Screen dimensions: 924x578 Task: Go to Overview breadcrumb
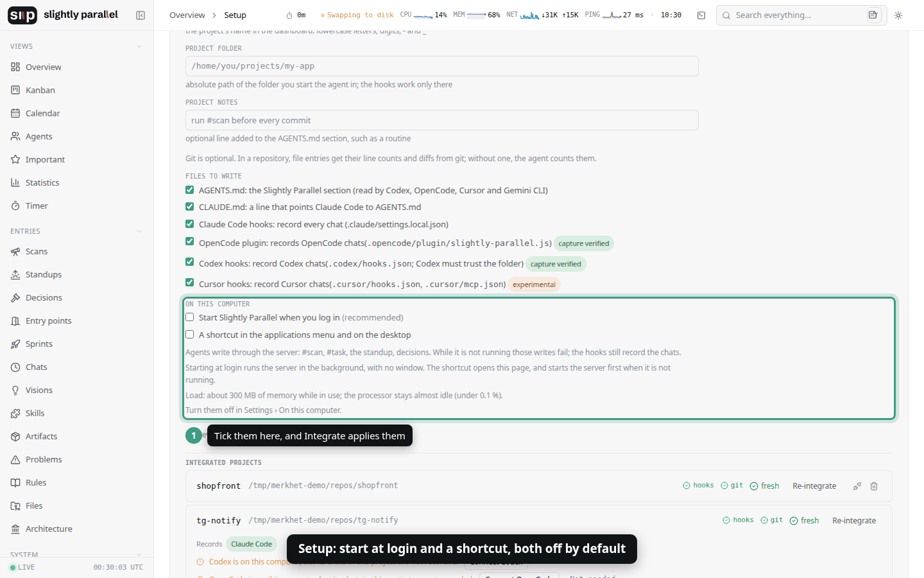(x=187, y=15)
